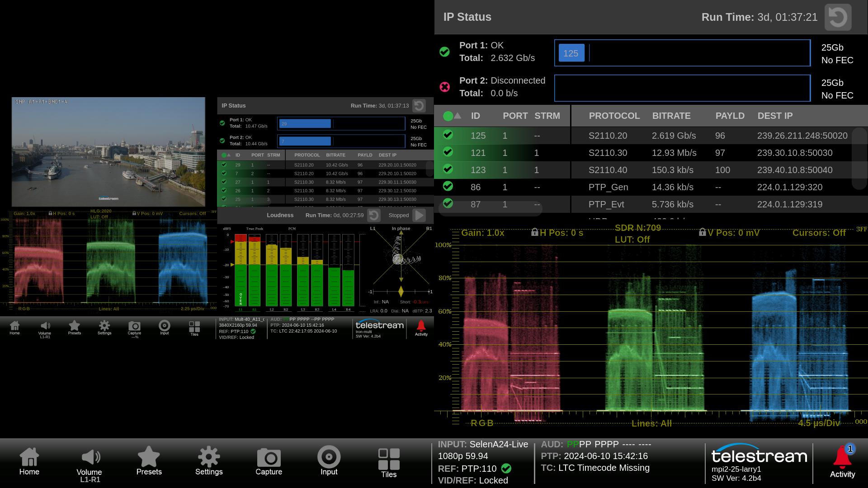Click Home icon in the small left toolbar
The image size is (868, 488).
(x=14, y=328)
